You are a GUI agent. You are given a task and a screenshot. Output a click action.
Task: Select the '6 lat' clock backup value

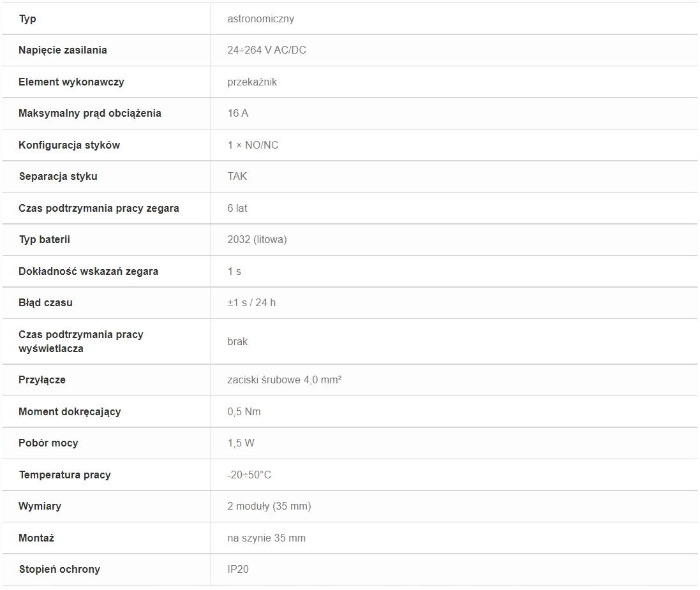237,208
